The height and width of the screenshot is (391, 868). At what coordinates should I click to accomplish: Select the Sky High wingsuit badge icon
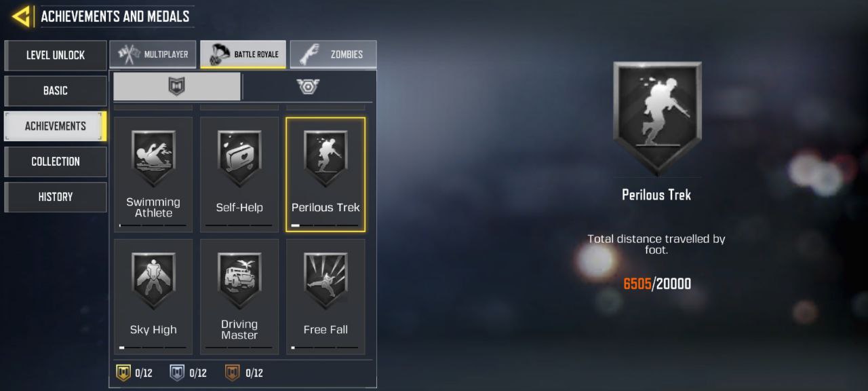pos(153,280)
